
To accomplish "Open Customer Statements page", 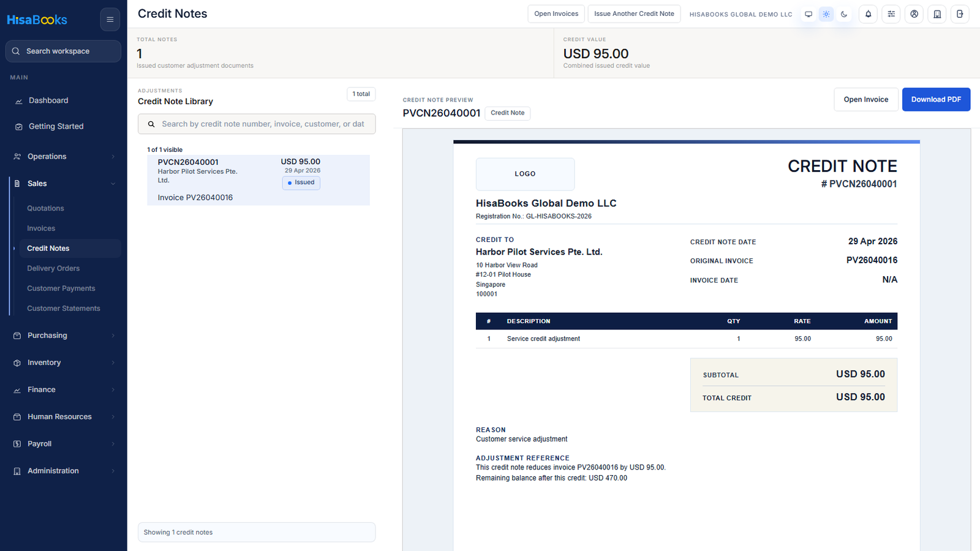I will [x=64, y=309].
